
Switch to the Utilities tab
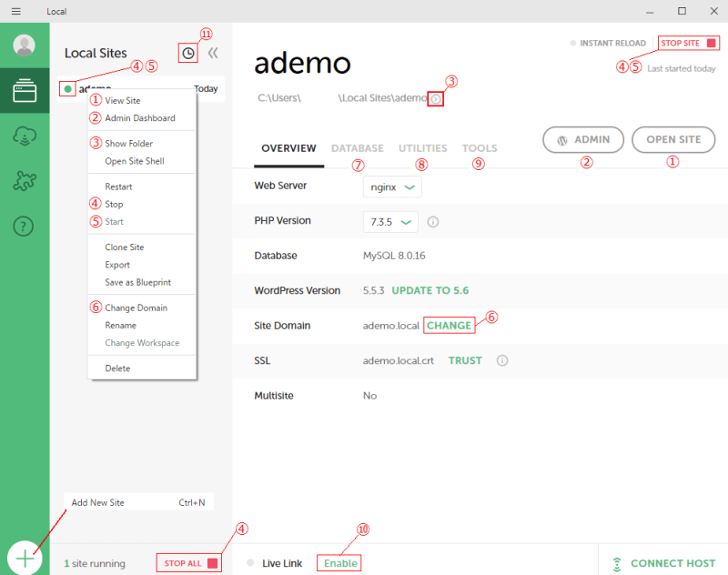pos(423,148)
